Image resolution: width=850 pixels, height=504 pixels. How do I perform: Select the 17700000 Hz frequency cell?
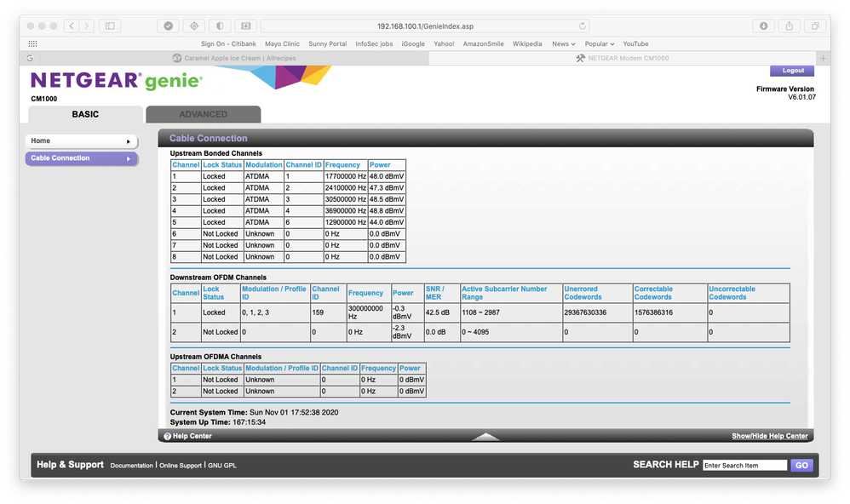pos(345,176)
